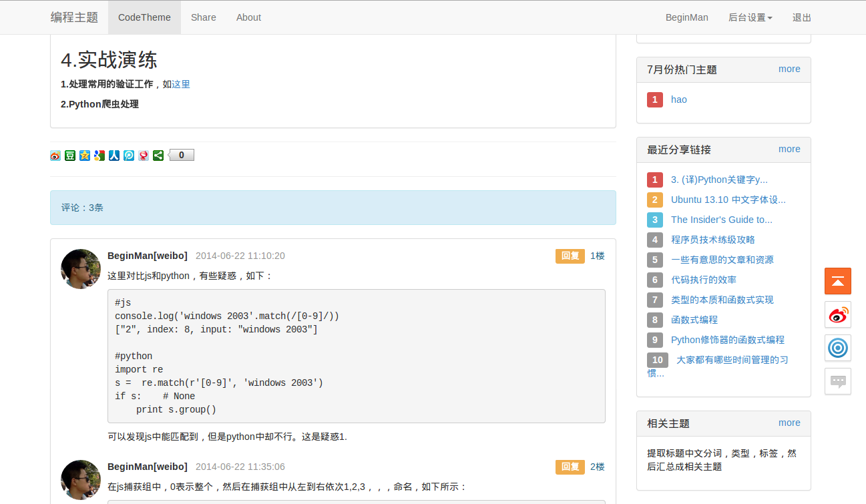Viewport: 866px width, 504px height.
Task: Click the 评论：3条 comment count bar
Action: pos(333,208)
